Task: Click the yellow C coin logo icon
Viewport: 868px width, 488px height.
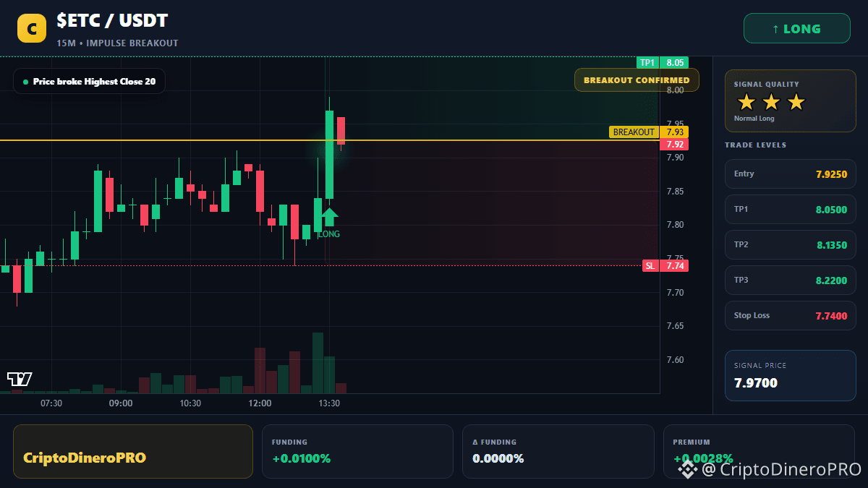Action: (32, 29)
